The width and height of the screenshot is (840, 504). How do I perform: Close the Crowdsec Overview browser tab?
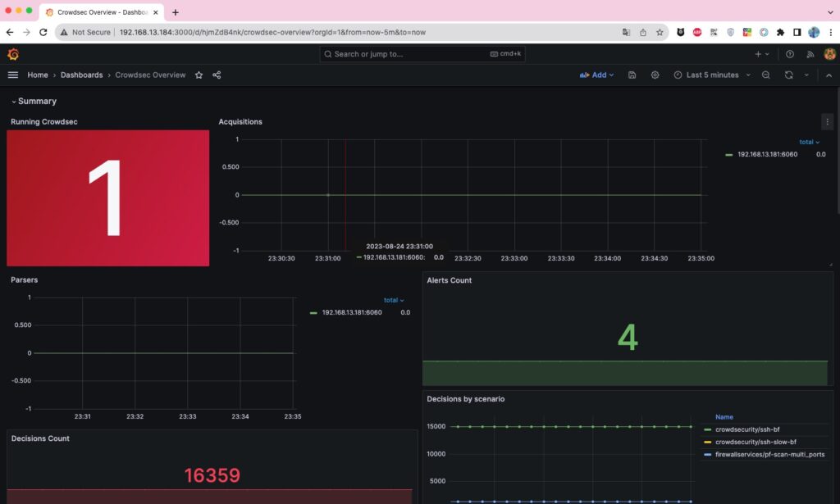(x=155, y=11)
